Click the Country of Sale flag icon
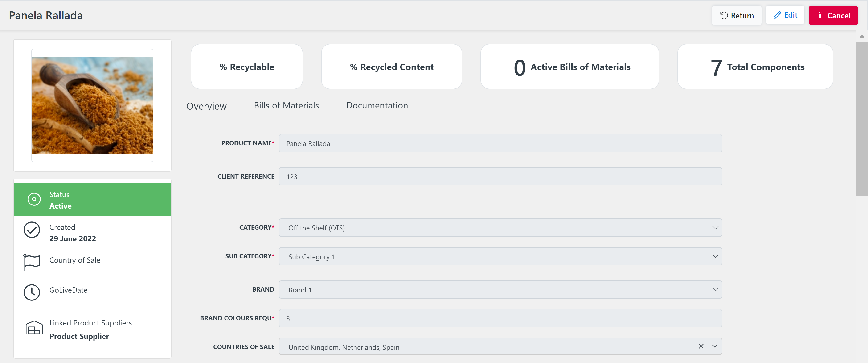This screenshot has width=868, height=363. tap(32, 262)
